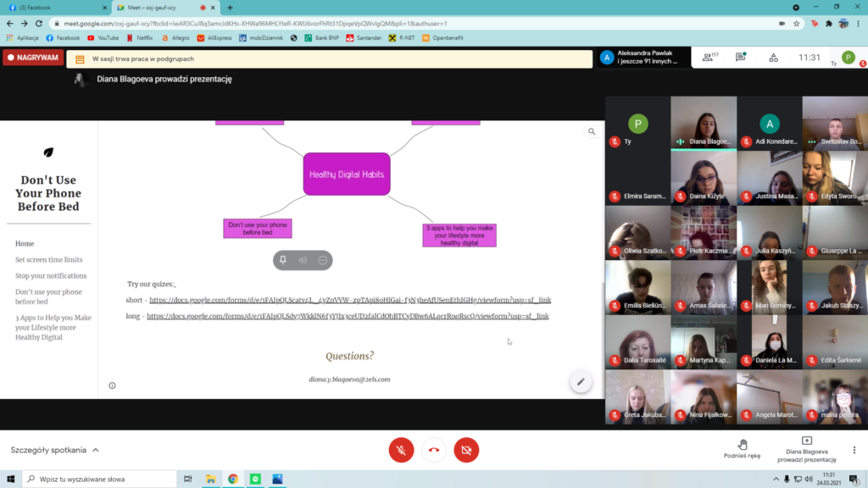Pin the presentation with the pin icon
Viewport: 868px width, 488px height.
(x=283, y=260)
